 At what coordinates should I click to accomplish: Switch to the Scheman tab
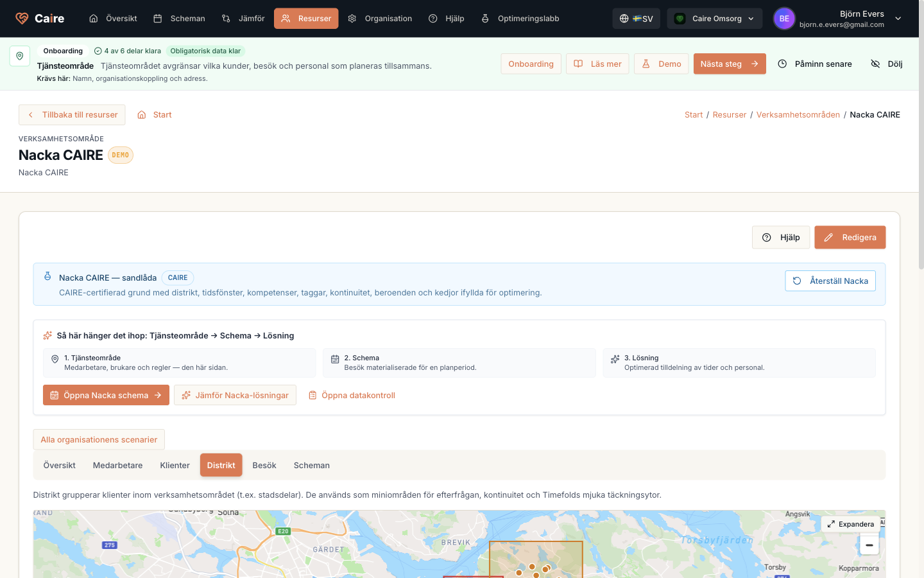(312, 466)
